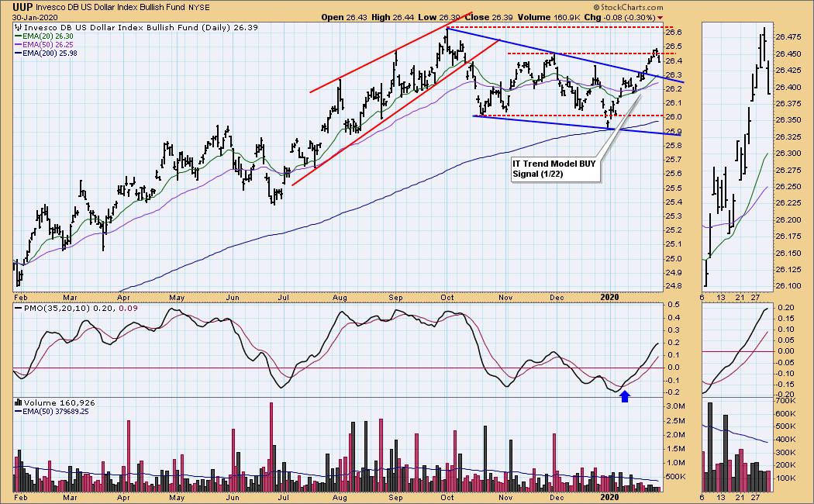Select the NYSE exchange label
This screenshot has height=504, width=814.
click(200, 7)
